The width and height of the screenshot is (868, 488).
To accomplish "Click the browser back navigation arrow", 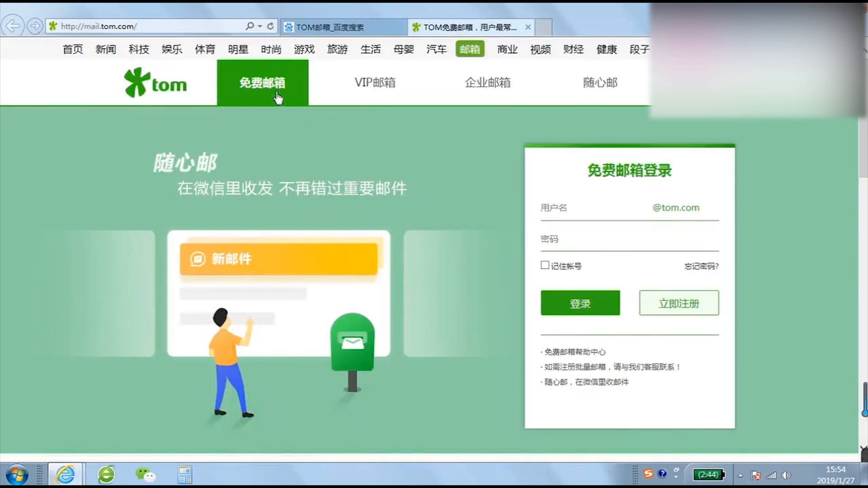I will pos(13,26).
